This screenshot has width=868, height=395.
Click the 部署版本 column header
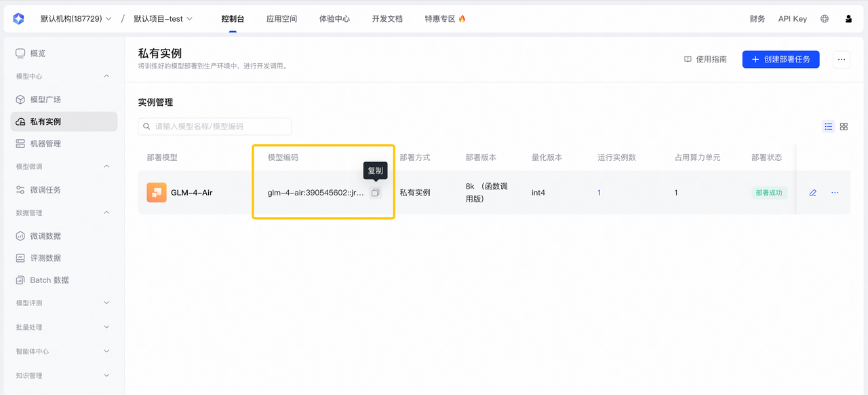(x=481, y=157)
